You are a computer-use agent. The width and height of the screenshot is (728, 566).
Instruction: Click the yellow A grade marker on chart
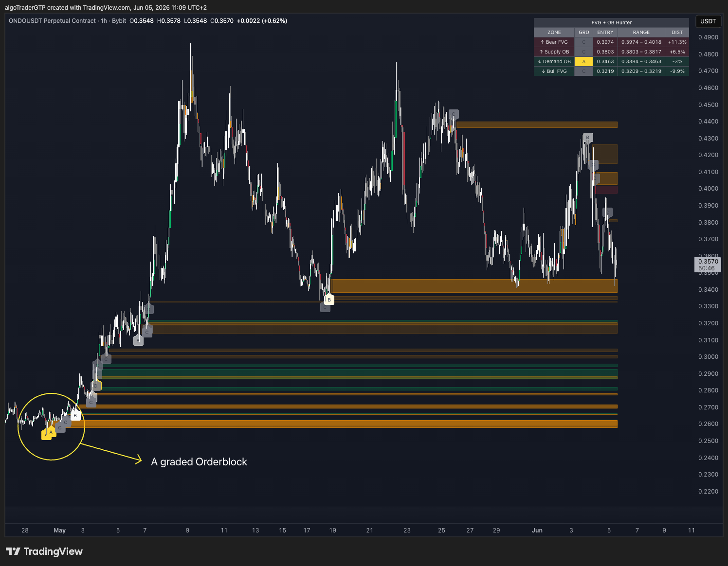click(51, 432)
